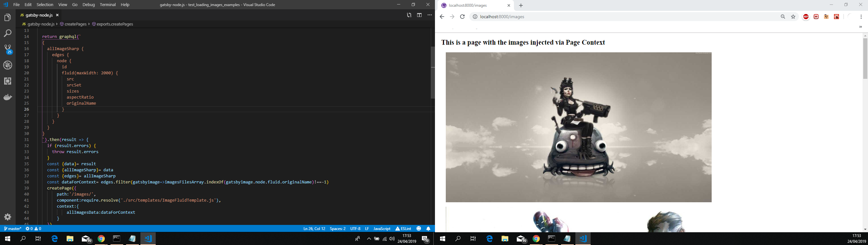Change language mode JavaScript
This screenshot has width=868, height=245.
[382, 228]
